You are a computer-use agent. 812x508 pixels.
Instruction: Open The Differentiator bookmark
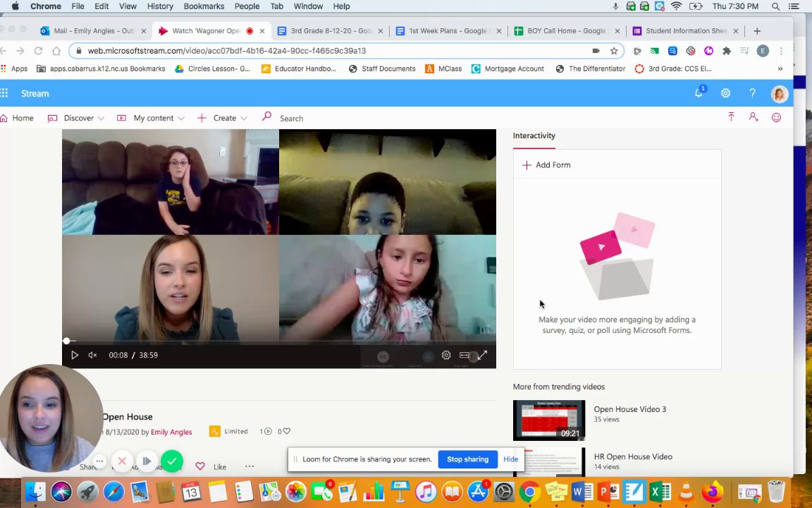pos(591,68)
